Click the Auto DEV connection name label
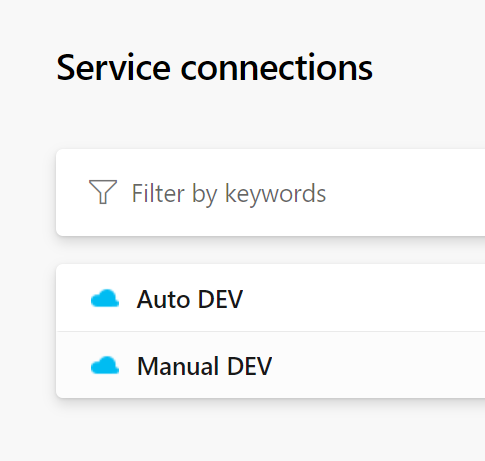Screen dimensions: 485x461 point(190,299)
